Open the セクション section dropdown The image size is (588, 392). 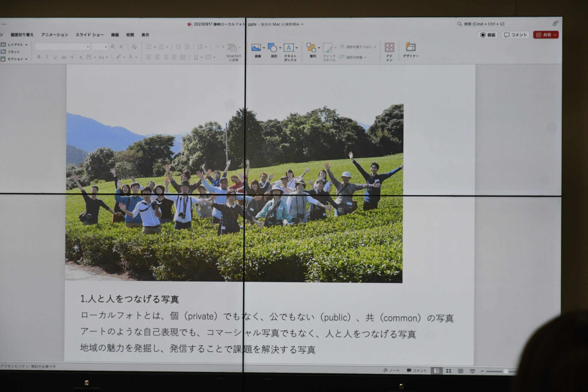click(x=14, y=59)
